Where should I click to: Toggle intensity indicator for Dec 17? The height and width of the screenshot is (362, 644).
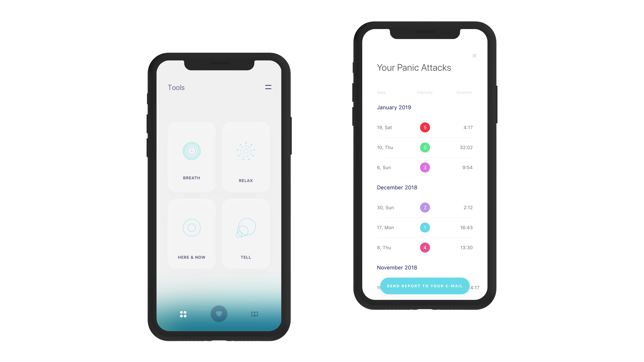425,228
